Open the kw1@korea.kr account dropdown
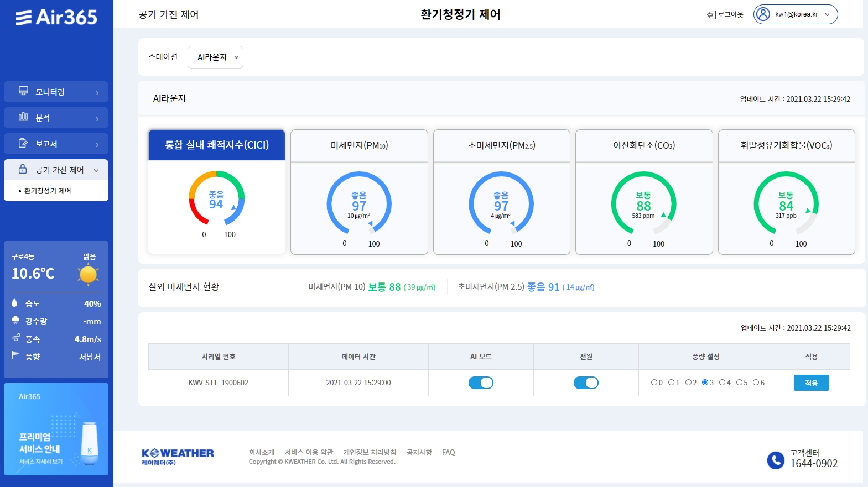Image resolution: width=868 pixels, height=487 pixels. coord(827,14)
